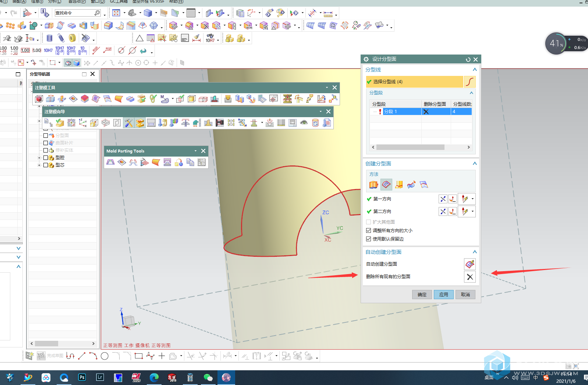Uncheck 使用默认保留边 checkbox

pos(369,239)
